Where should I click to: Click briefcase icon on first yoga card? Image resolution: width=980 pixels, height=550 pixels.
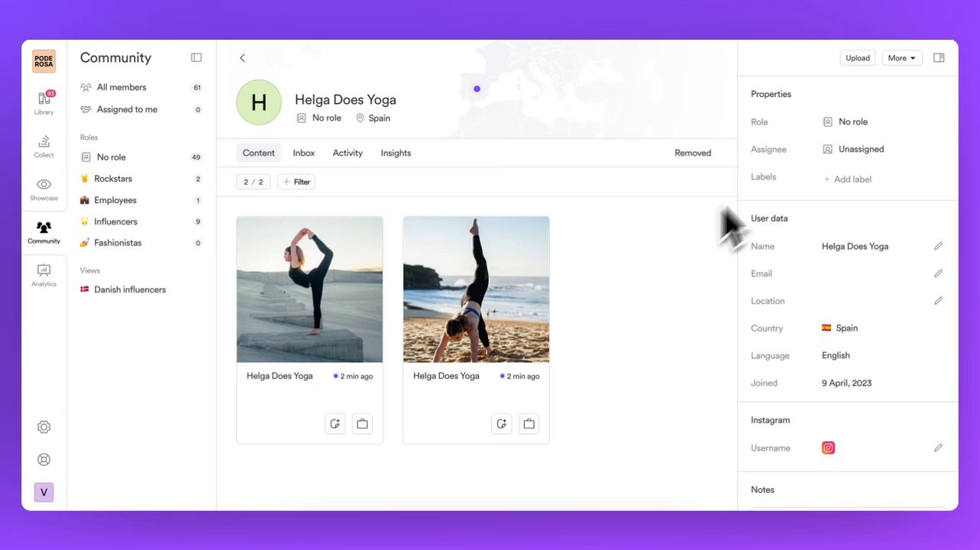tap(362, 423)
